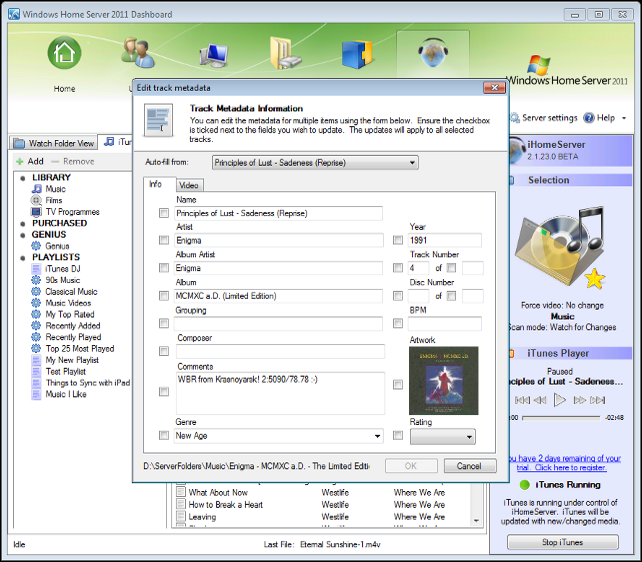Click the Leaving track icon
Image resolution: width=642 pixels, height=562 pixels.
(x=181, y=516)
